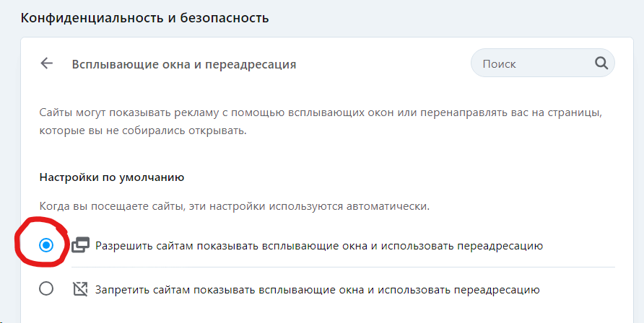Click the word переадресацию in the Запретить option
This screenshot has width=644, height=323.
click(x=497, y=291)
